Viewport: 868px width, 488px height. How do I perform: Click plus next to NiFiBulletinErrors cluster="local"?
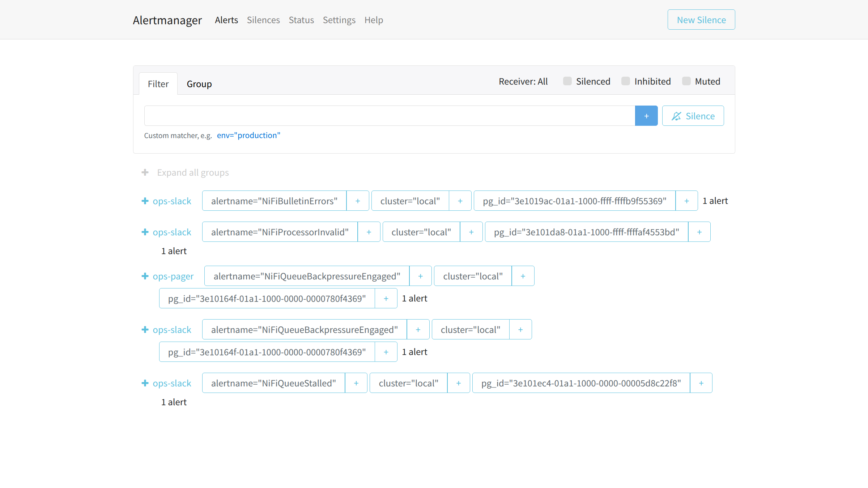(460, 201)
